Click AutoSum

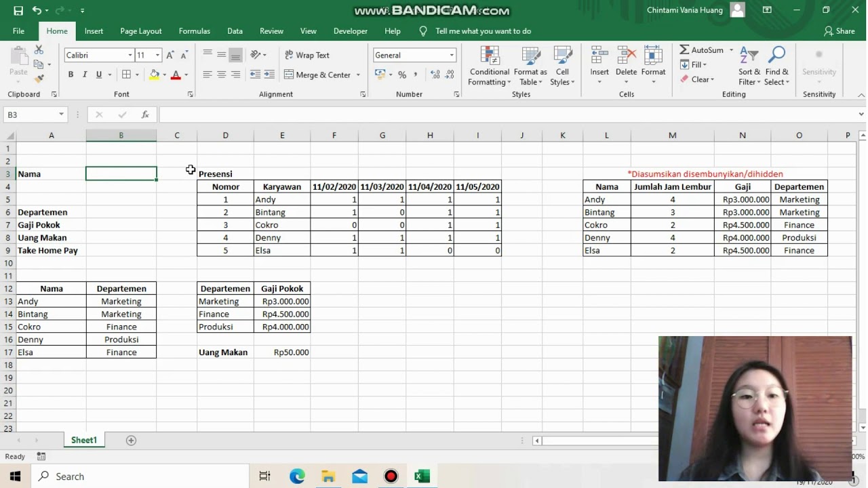pos(702,50)
